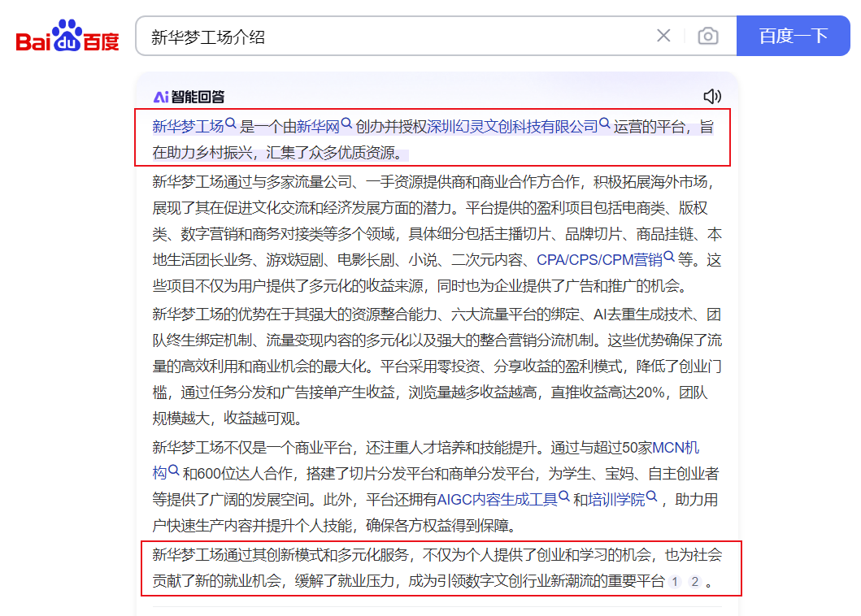Click the text 积极拓展海外市场
The width and height of the screenshot is (861, 616).
pos(650,182)
